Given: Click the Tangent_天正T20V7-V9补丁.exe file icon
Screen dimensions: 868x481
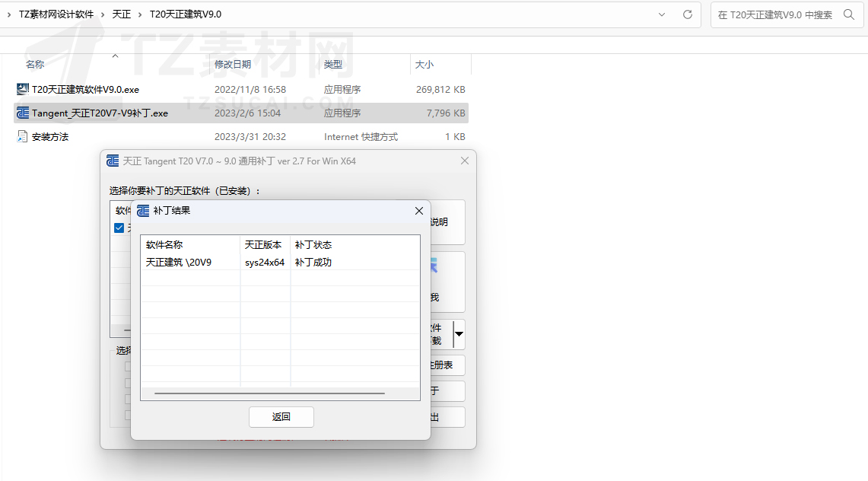Looking at the screenshot, I should click(x=22, y=113).
